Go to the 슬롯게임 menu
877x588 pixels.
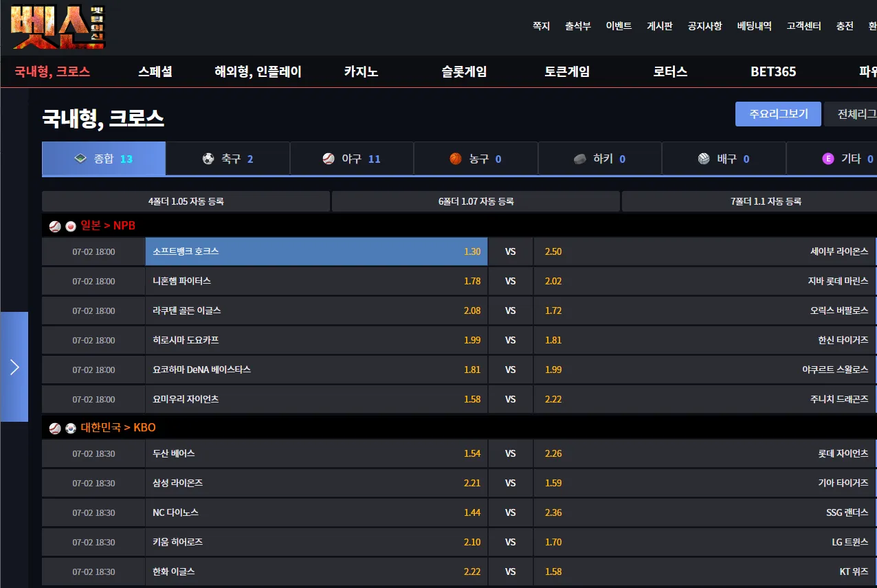pyautogui.click(x=465, y=71)
